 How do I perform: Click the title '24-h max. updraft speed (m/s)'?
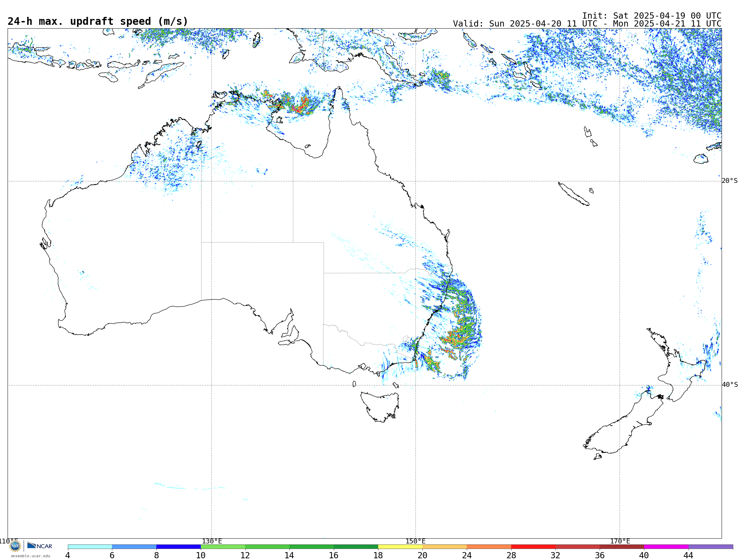coord(98,21)
